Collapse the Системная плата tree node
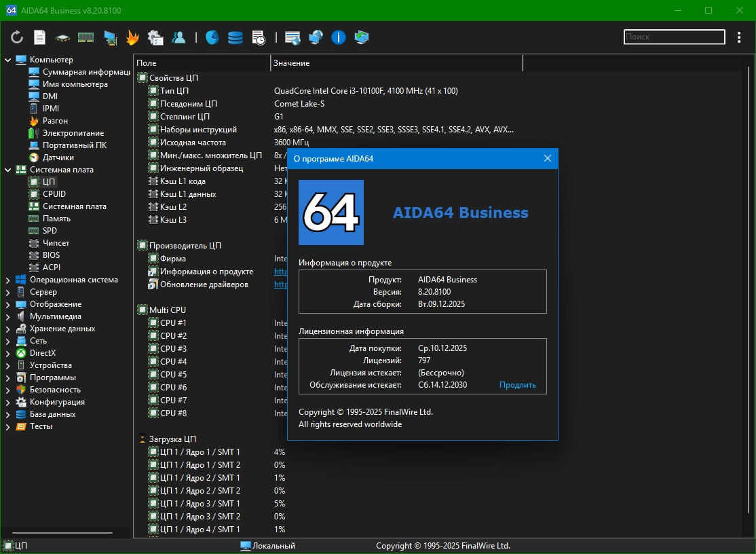The height and width of the screenshot is (554, 756). coord(8,170)
